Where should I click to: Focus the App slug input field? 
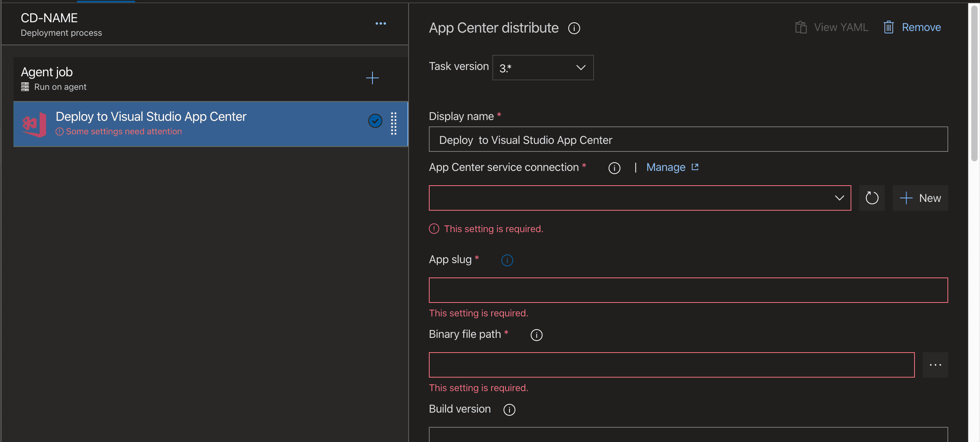[688, 290]
